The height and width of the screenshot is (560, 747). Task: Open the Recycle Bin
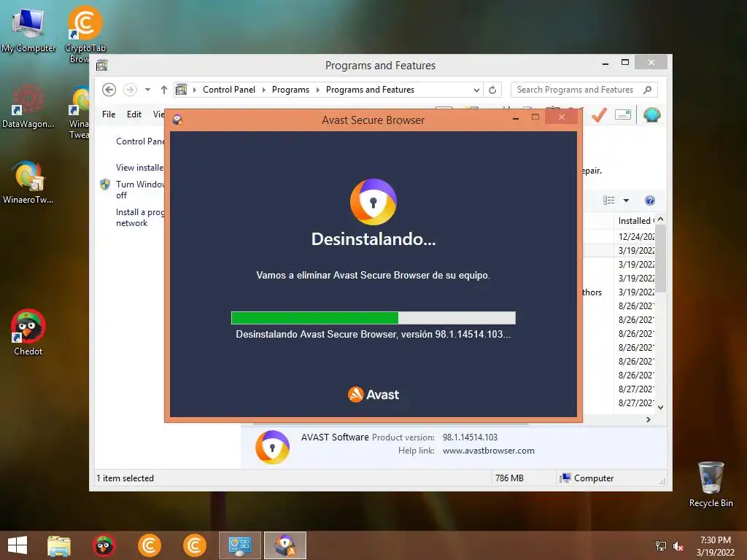tap(711, 484)
